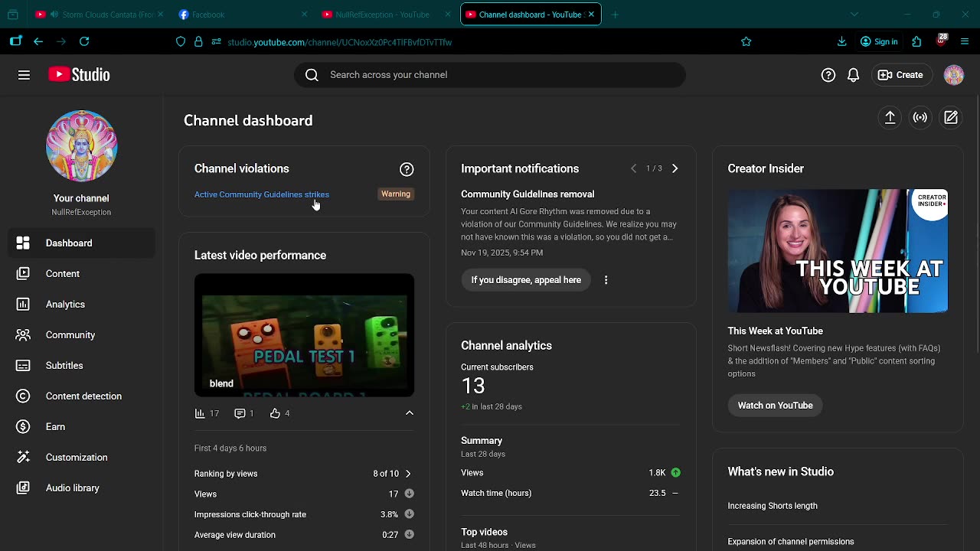Click the browser address bar URL
980x551 pixels.
tap(340, 42)
